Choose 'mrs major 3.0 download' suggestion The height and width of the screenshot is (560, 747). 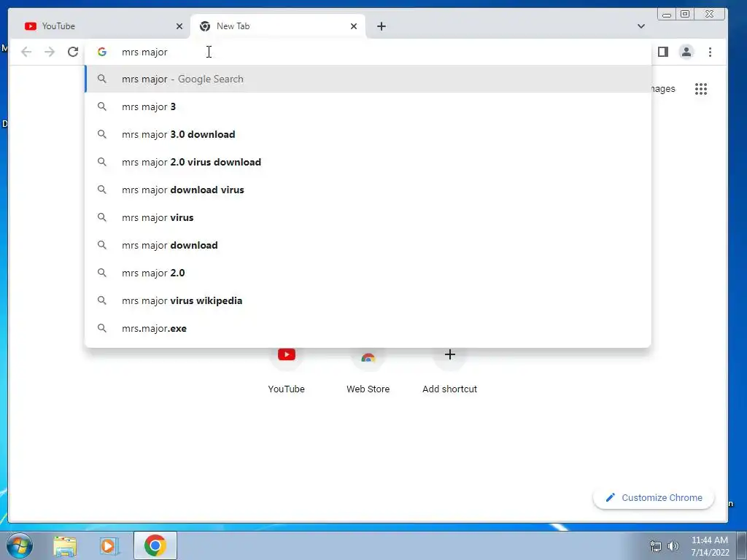(x=368, y=134)
